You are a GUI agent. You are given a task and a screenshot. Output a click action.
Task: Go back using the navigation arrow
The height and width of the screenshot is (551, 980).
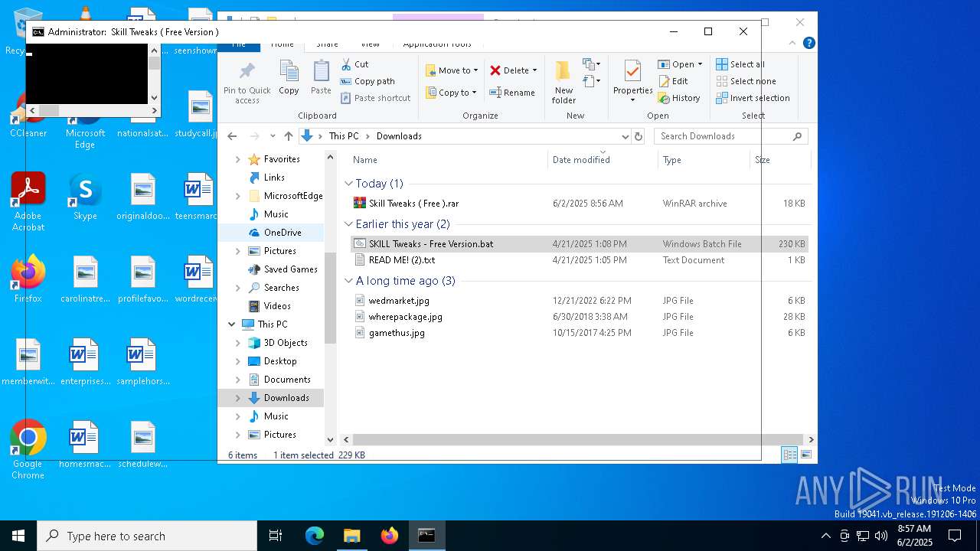pos(232,136)
